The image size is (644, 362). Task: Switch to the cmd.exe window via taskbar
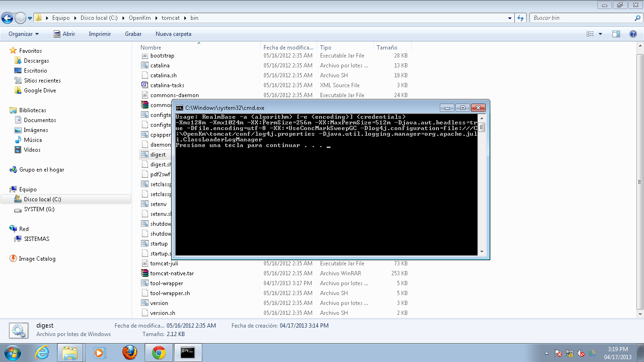[188, 352]
